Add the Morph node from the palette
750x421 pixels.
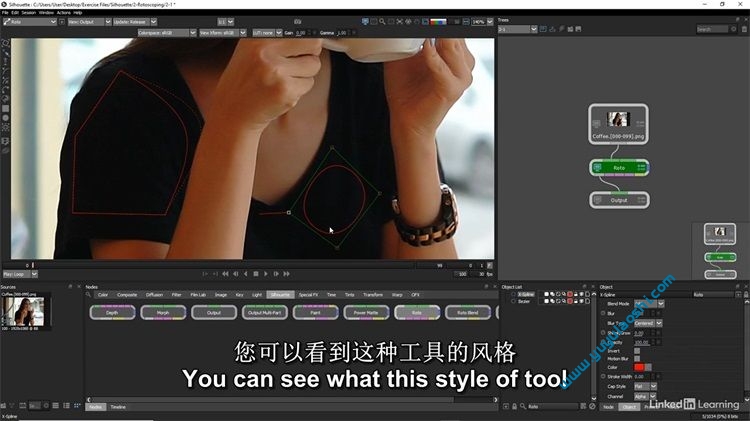pos(162,313)
